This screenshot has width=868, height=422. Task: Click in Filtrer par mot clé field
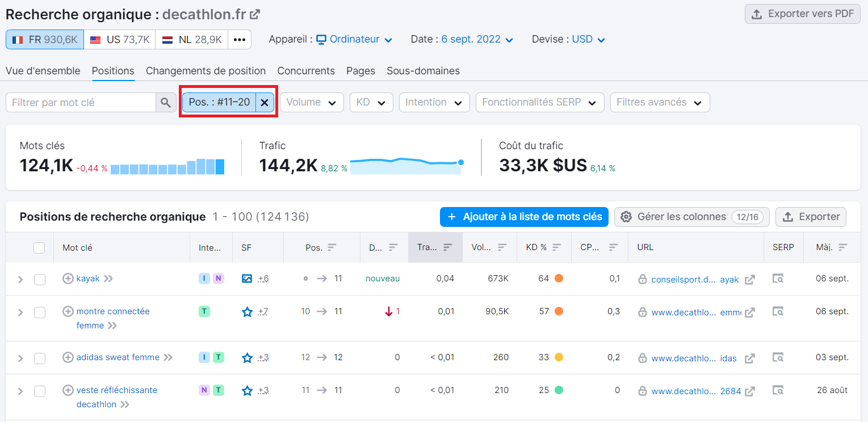(x=81, y=103)
